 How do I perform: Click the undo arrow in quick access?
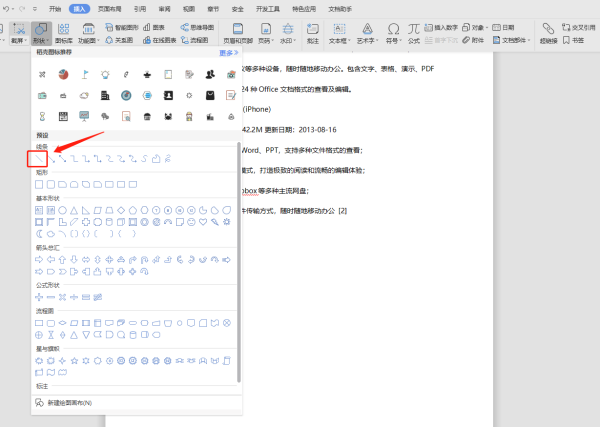tap(6, 9)
